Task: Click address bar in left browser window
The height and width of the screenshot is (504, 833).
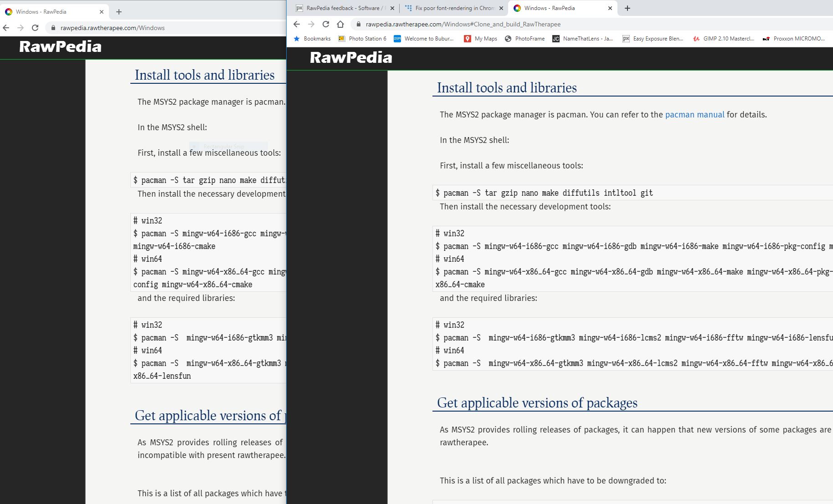Action: [166, 28]
